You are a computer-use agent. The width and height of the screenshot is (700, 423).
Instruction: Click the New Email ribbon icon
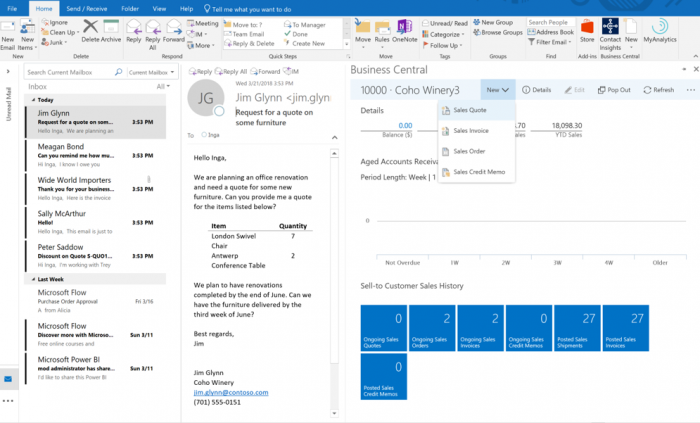8,27
